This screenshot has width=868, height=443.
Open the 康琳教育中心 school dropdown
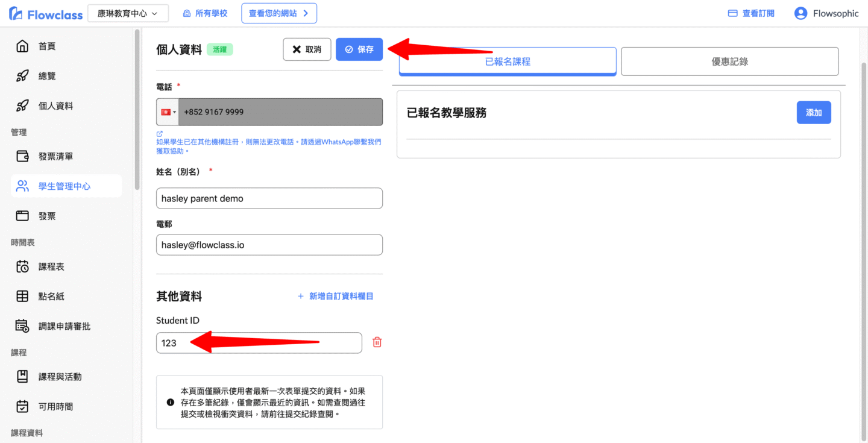pyautogui.click(x=128, y=13)
